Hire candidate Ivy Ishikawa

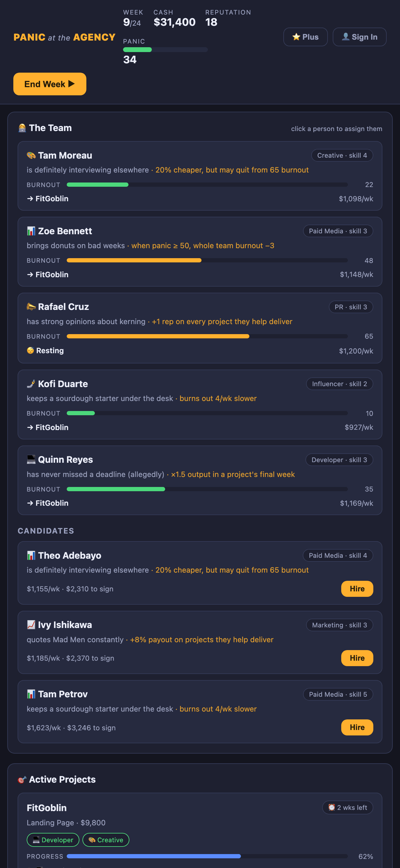point(357,658)
